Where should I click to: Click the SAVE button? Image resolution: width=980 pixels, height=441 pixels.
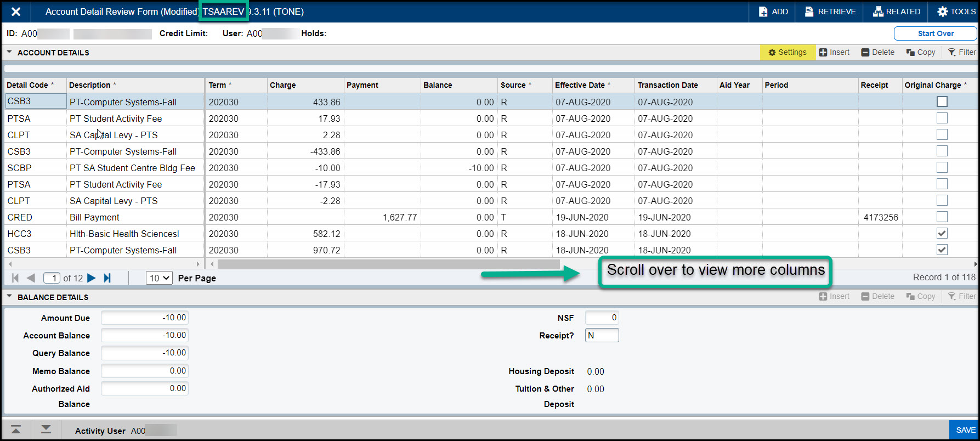tap(965, 430)
